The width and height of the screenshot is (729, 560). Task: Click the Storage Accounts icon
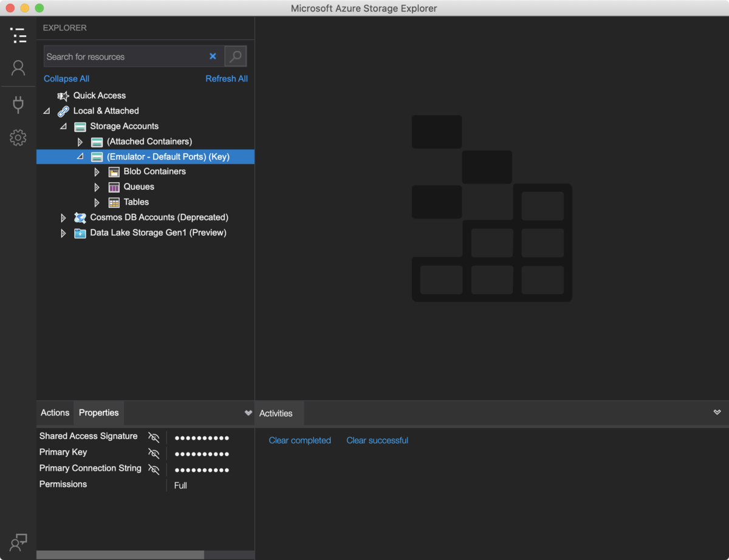coord(80,126)
